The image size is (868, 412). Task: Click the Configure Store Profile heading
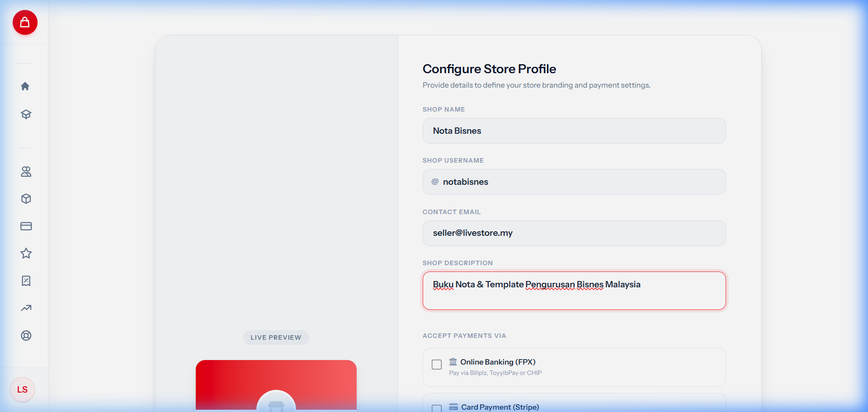point(489,69)
